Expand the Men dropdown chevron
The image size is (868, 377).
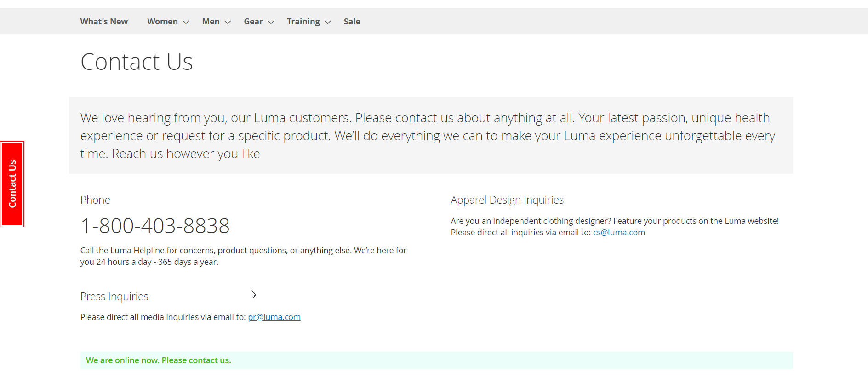click(x=228, y=22)
